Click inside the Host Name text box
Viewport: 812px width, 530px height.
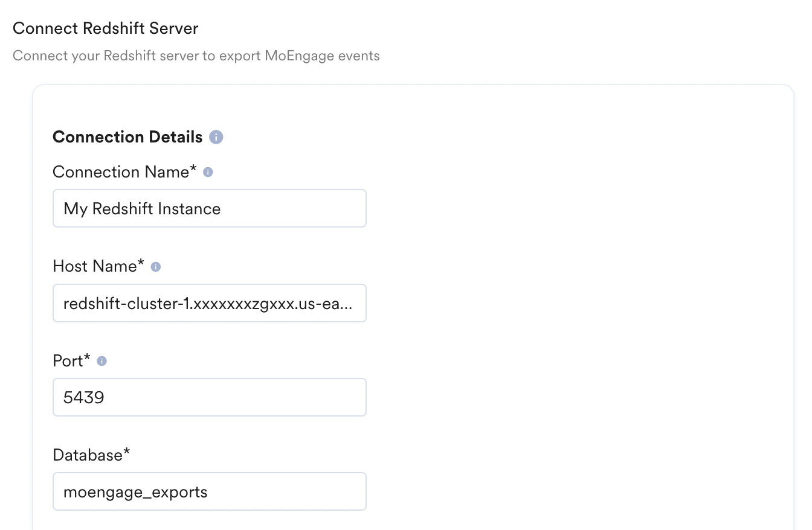pos(209,303)
